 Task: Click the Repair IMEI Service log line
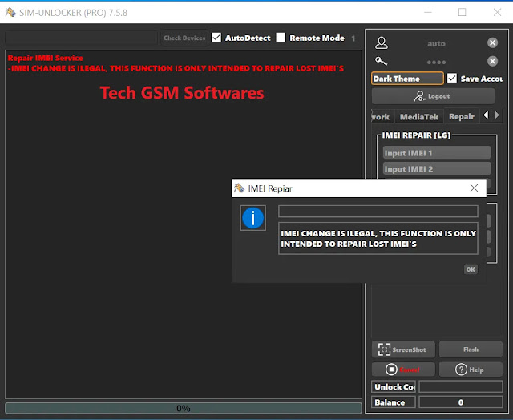[46, 58]
